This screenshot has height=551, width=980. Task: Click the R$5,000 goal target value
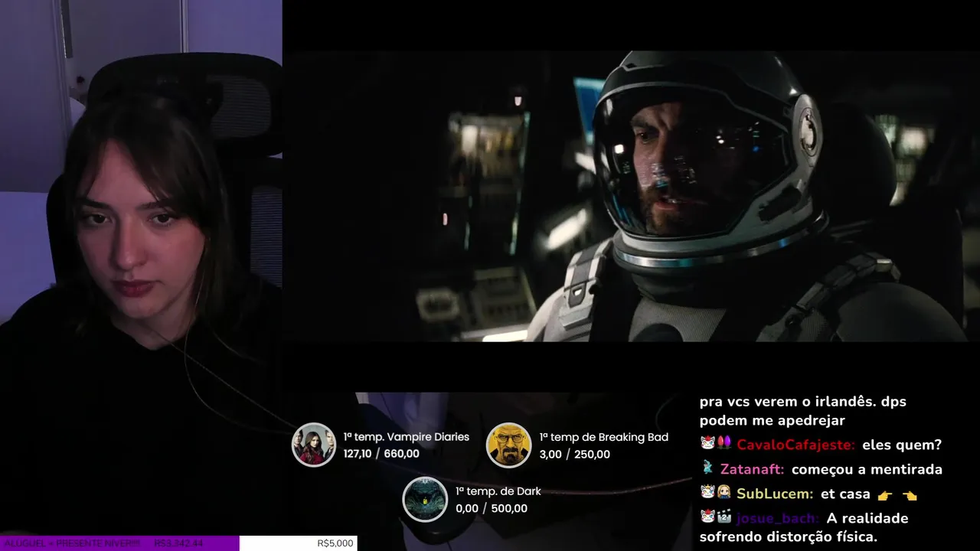click(x=335, y=543)
